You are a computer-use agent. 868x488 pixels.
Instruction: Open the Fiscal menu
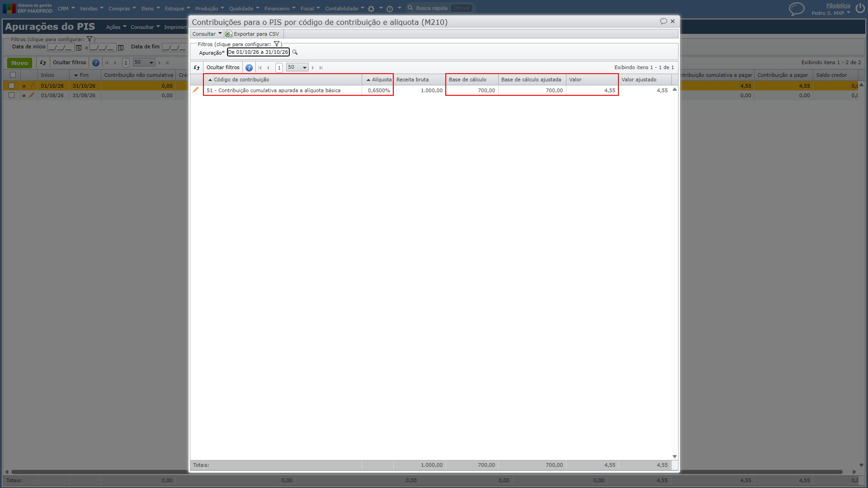pos(310,9)
